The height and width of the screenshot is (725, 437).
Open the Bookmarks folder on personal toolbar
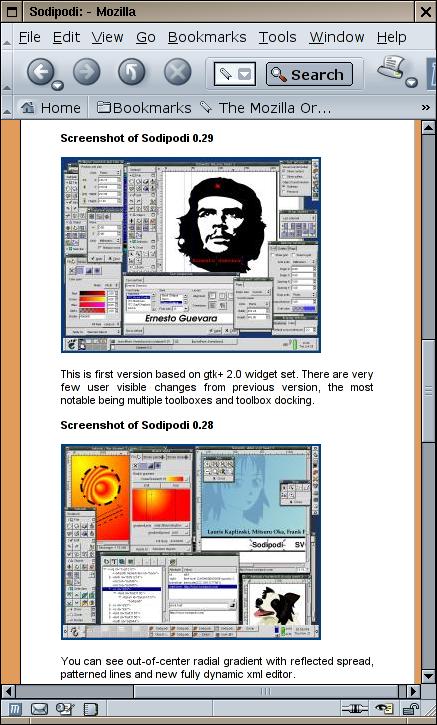pyautogui.click(x=144, y=108)
